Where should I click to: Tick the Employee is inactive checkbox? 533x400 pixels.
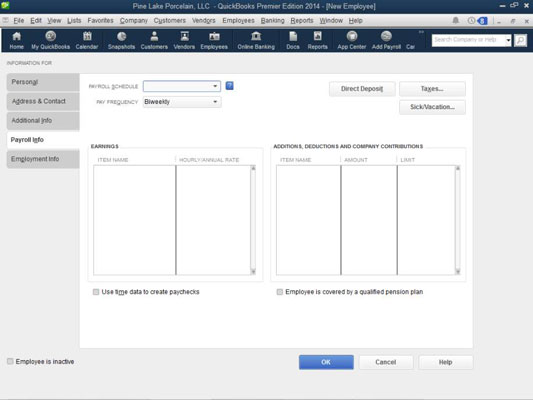pos(10,361)
